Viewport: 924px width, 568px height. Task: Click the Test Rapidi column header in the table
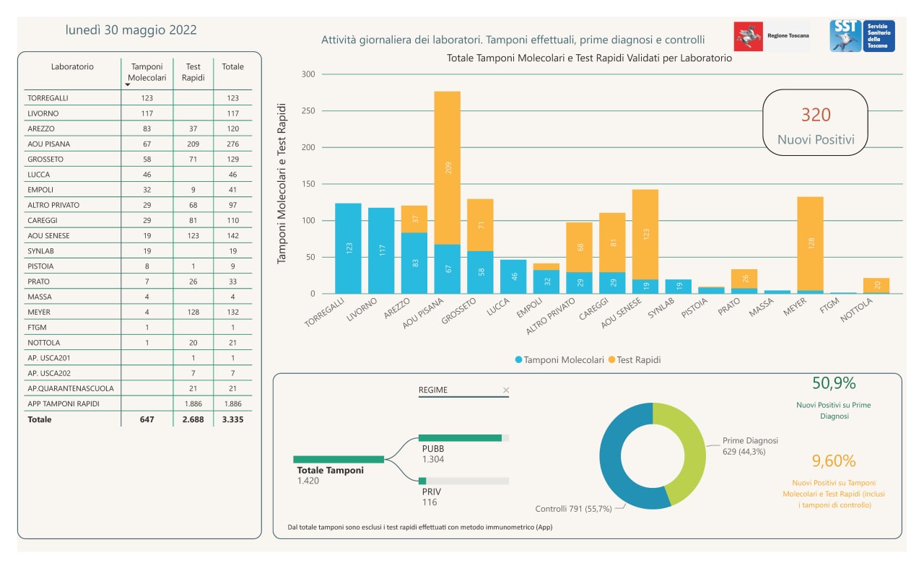(193, 71)
